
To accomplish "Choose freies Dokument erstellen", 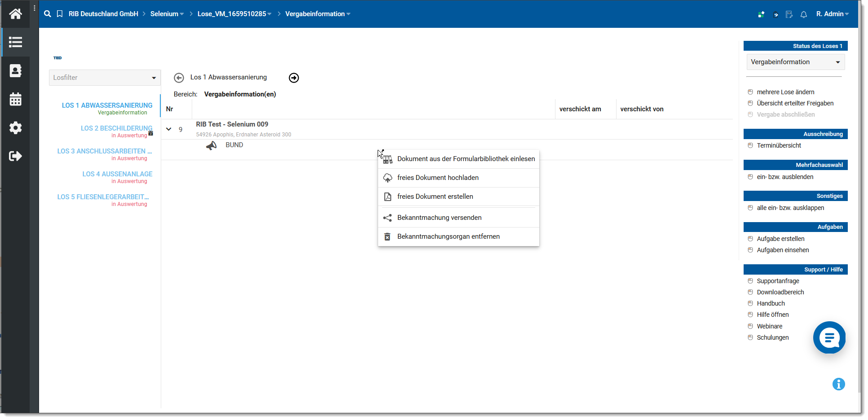I will [458, 197].
